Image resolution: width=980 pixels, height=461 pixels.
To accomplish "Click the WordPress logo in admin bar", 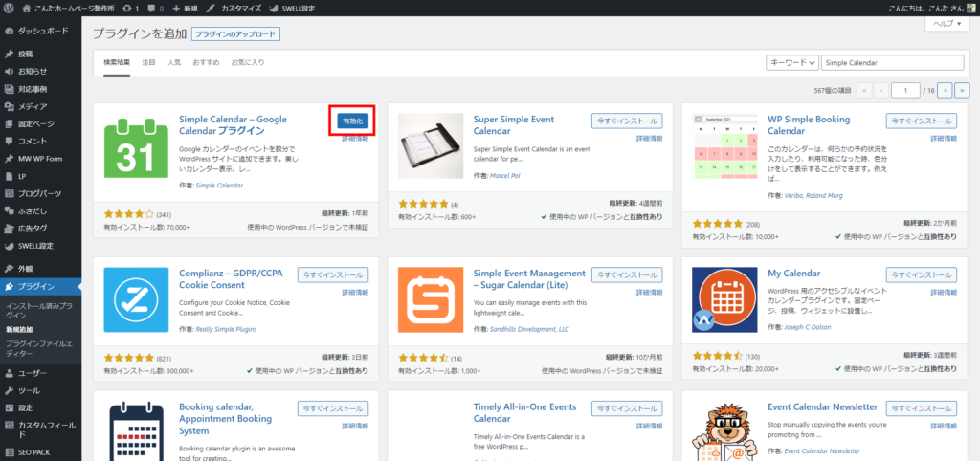I will point(9,9).
